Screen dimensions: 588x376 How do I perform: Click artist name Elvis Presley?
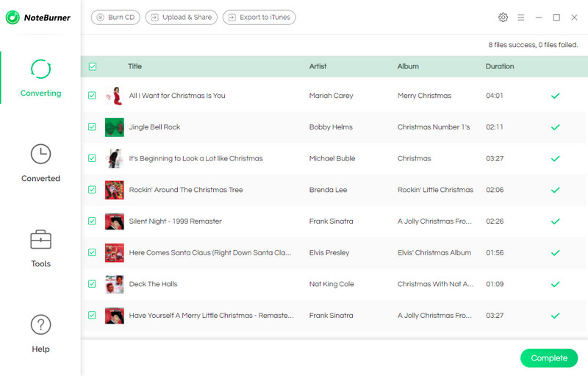pyautogui.click(x=329, y=252)
